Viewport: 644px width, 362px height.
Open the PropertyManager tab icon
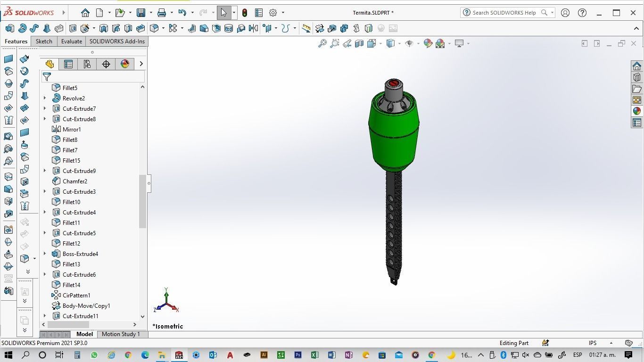point(68,64)
